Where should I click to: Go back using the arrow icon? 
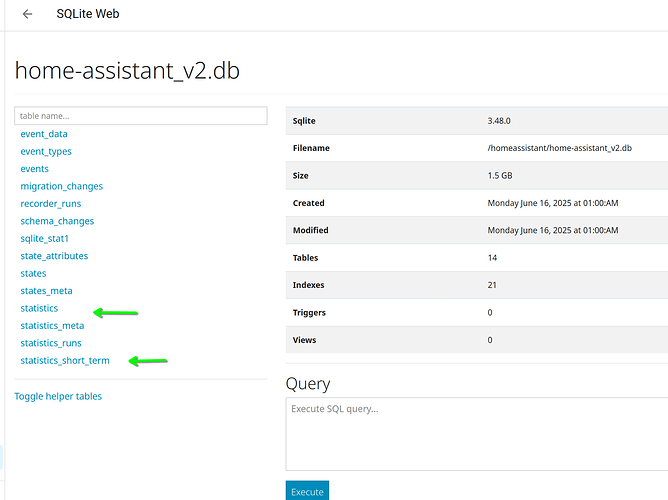pos(27,14)
